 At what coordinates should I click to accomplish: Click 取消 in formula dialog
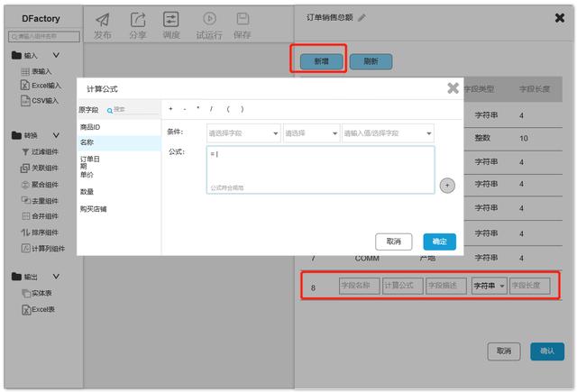tap(394, 242)
